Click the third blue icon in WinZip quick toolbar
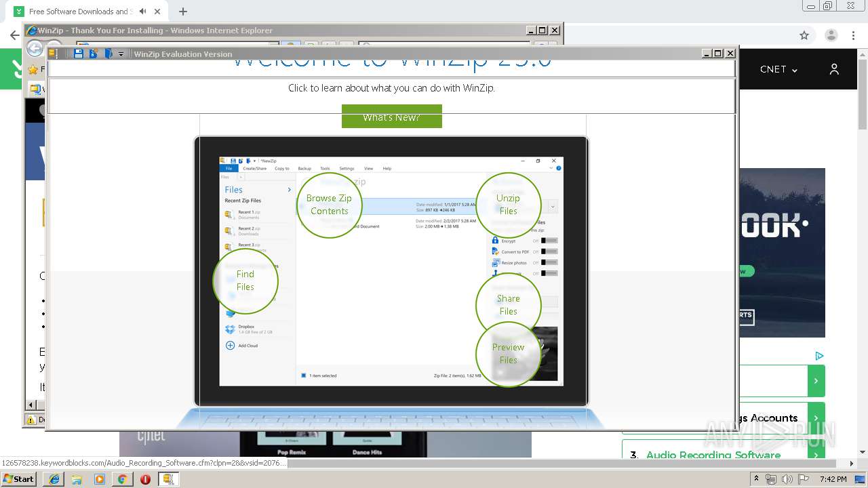This screenshot has height=488, width=868. tap(108, 54)
